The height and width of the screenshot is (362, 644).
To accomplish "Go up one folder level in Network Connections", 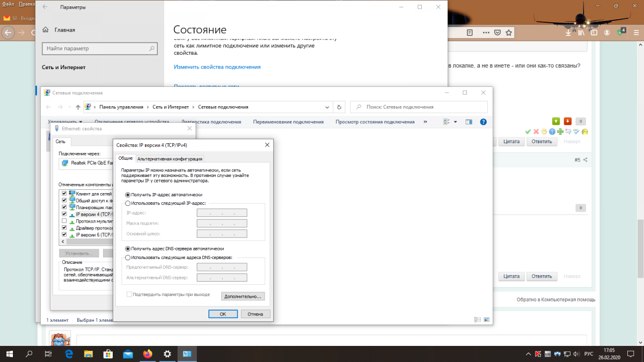I will (78, 107).
